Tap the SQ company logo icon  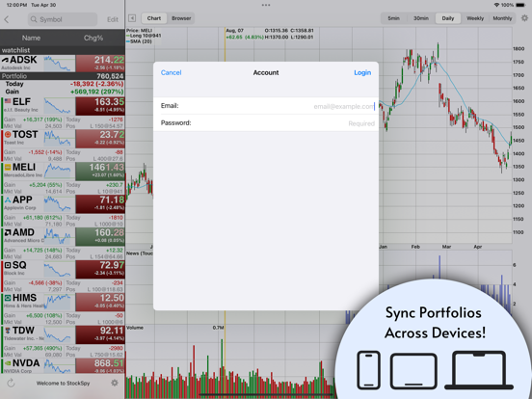(x=8, y=265)
